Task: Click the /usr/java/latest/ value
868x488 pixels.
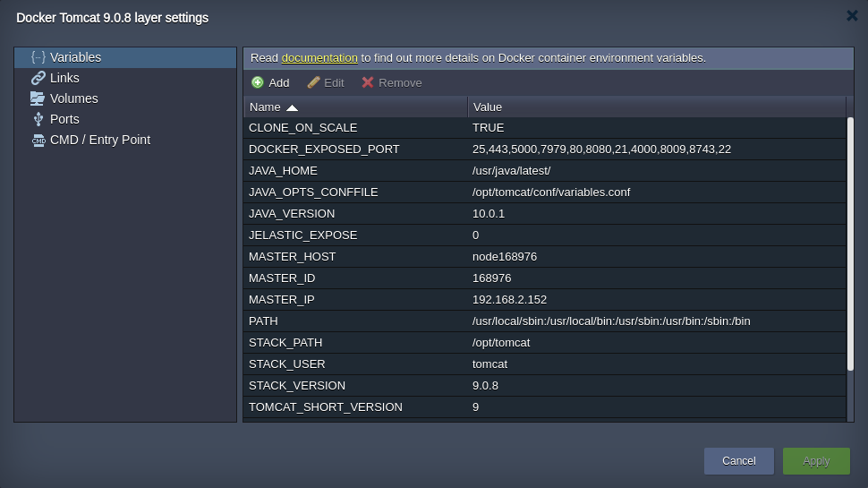Action: click(x=511, y=171)
